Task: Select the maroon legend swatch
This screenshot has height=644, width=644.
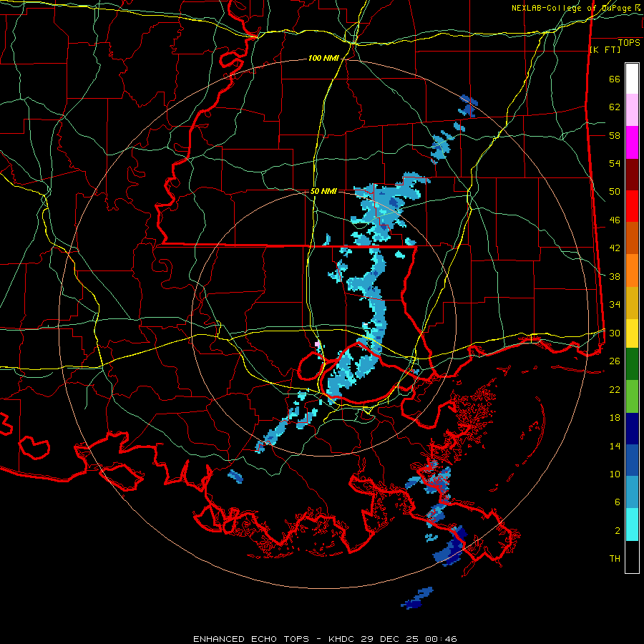Action: [x=632, y=175]
